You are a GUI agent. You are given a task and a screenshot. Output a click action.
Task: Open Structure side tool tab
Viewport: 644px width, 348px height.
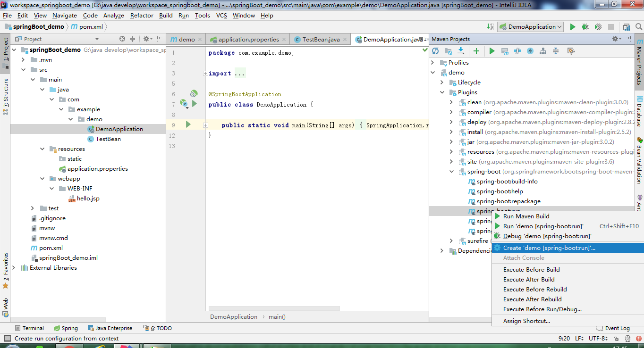5,96
